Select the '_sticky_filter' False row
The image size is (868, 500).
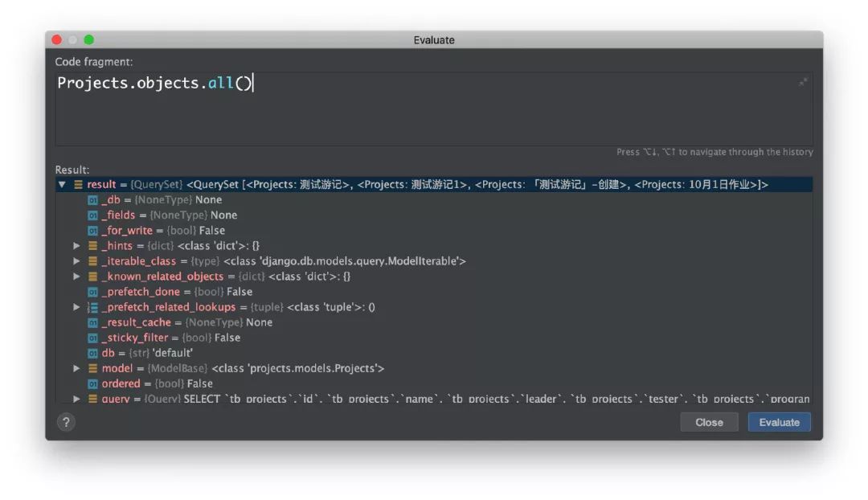click(x=171, y=338)
